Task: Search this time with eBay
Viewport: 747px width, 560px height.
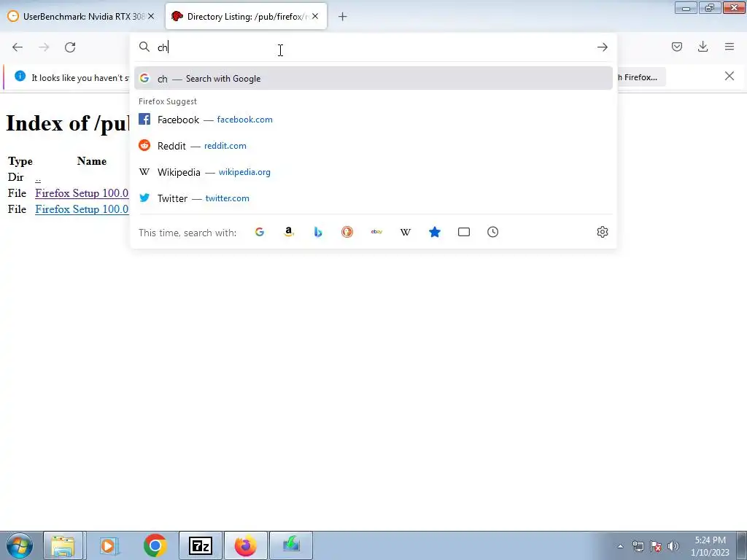Action: 376,232
